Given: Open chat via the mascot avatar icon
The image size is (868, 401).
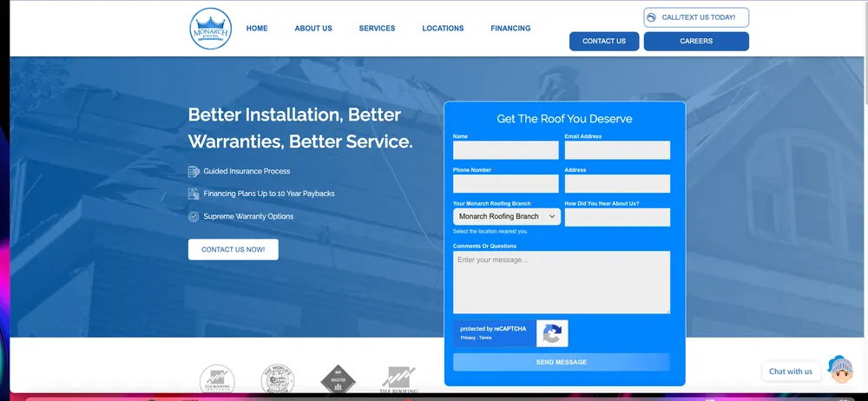Looking at the screenshot, I should 839,370.
